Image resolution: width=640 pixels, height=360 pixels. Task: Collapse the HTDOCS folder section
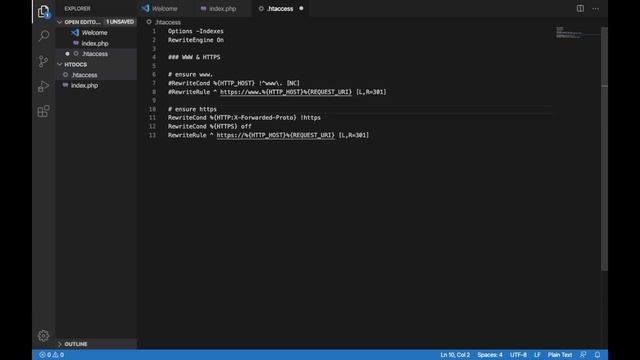coord(76,64)
